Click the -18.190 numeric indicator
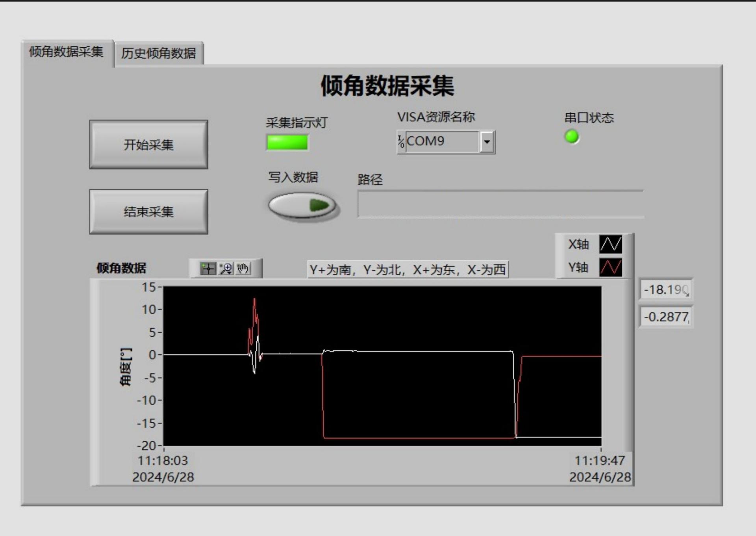This screenshot has height=536, width=756. coord(665,290)
